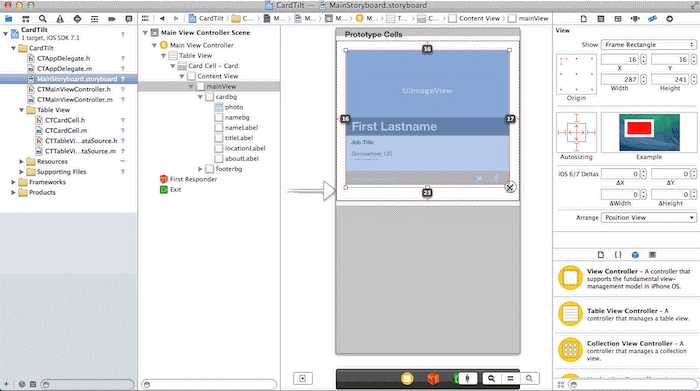Expand the Supporting Files folder
Screen dimensions: 700x391
coord(21,172)
